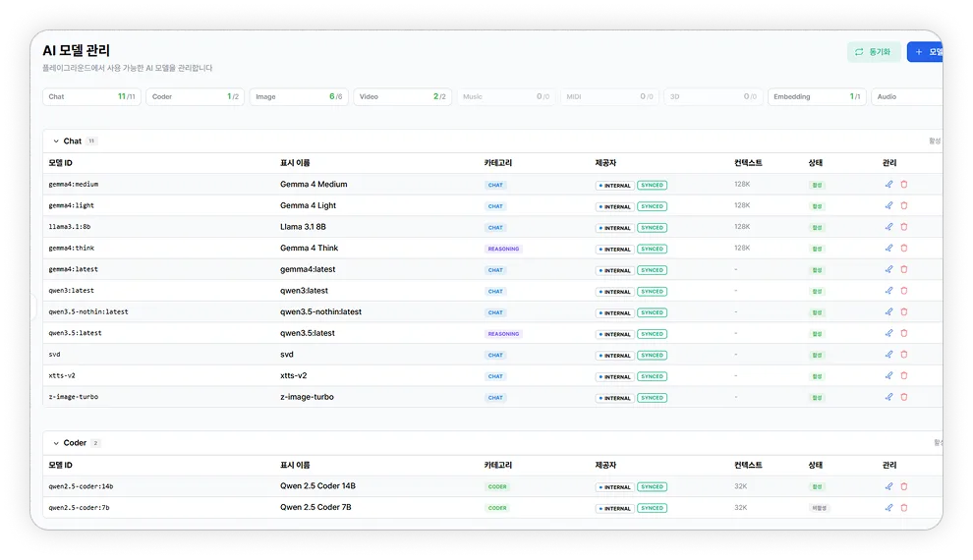Toggle active status of gemma4:light
This screenshot has width=973, height=560.
(x=818, y=206)
